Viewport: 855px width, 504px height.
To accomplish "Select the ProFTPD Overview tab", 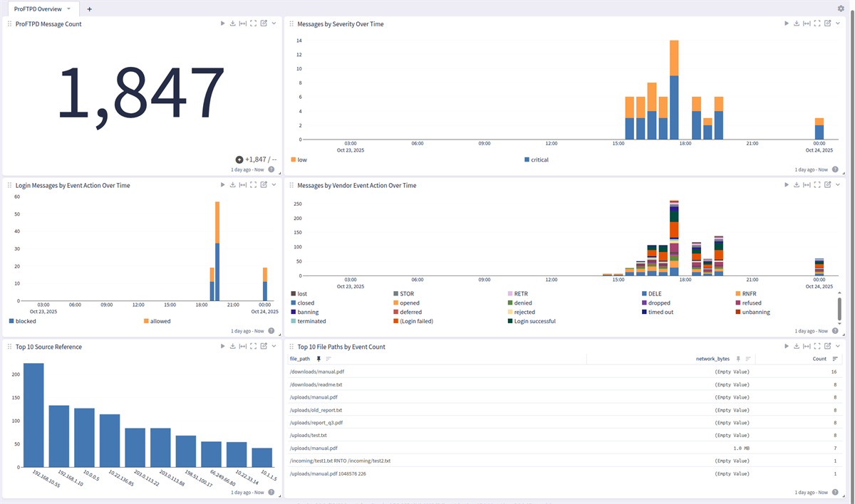I will (37, 9).
